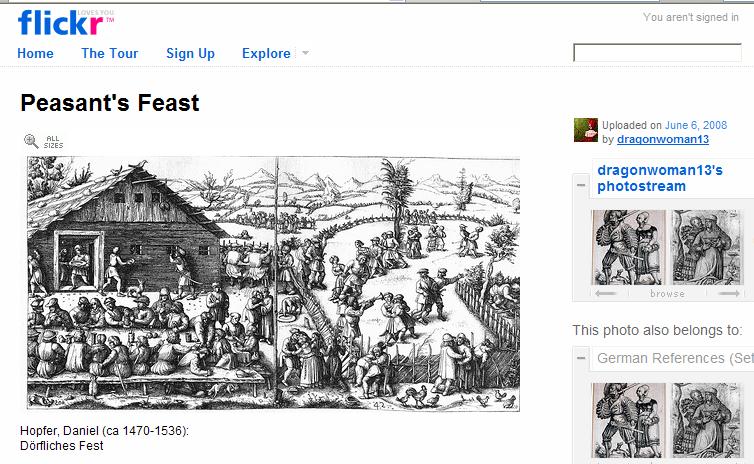Select first photostream thumbnail of couple
Viewport: 754px width, 464px height.
click(x=628, y=248)
